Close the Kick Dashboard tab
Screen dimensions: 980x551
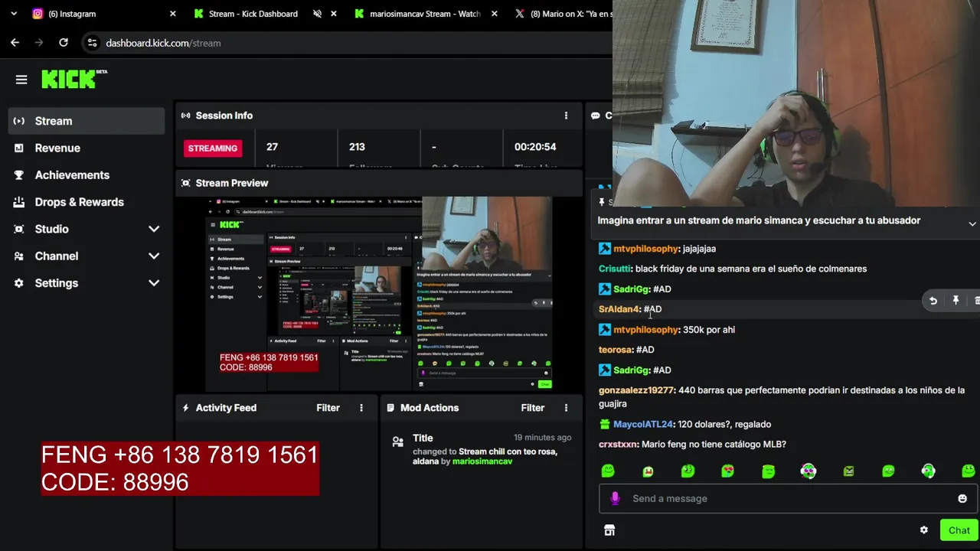[333, 14]
